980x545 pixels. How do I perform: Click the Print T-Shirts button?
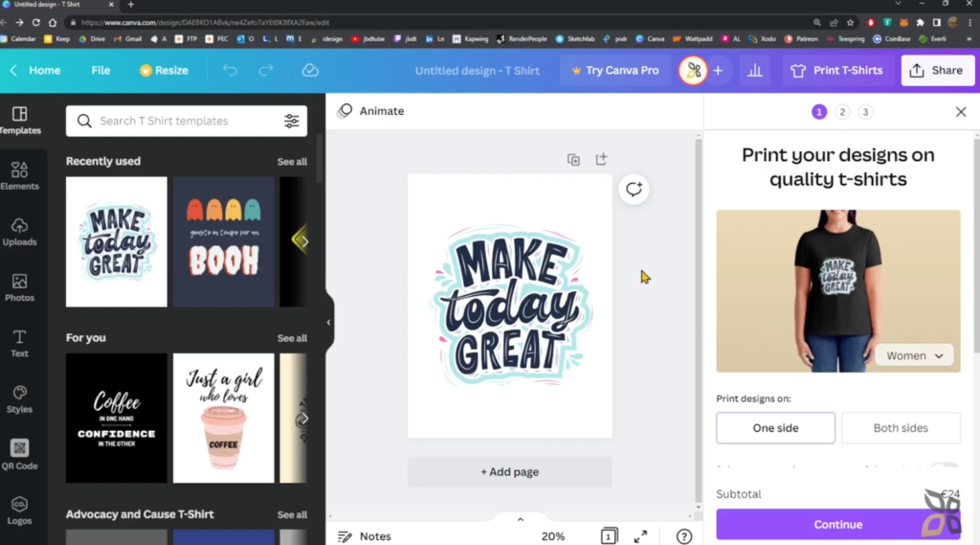pos(836,70)
